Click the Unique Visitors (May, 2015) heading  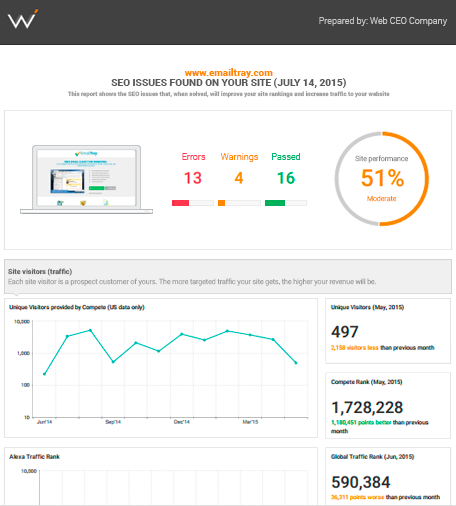click(x=367, y=307)
